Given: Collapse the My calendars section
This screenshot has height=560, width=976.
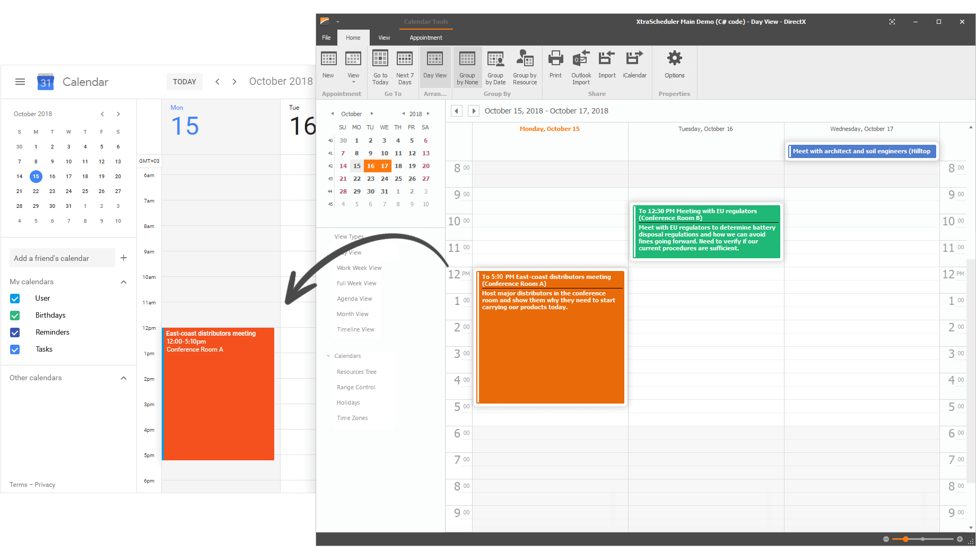Looking at the screenshot, I should coord(124,282).
